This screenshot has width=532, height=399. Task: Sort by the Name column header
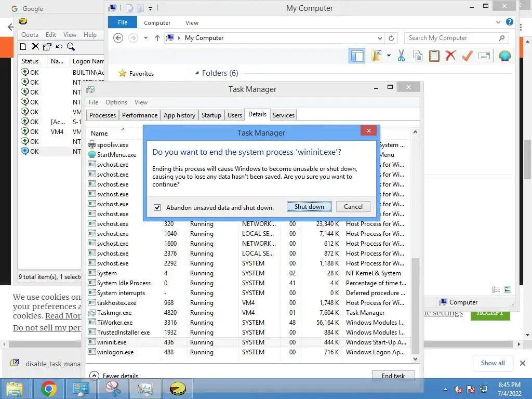114,134
